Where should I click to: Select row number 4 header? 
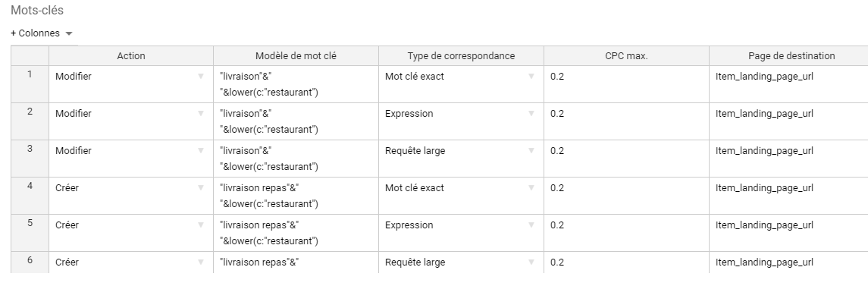point(30,196)
